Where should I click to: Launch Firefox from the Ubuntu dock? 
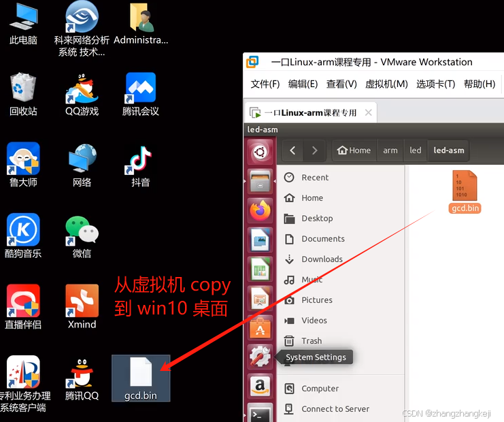(260, 210)
